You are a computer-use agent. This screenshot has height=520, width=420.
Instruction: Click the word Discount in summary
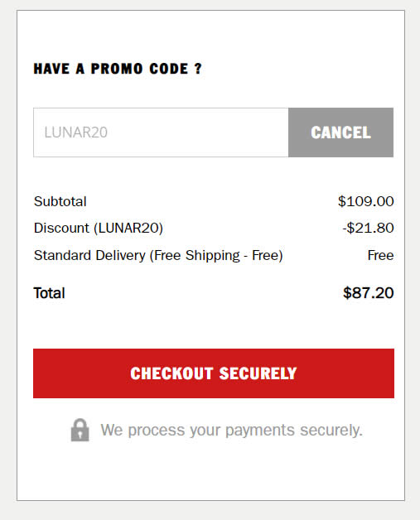click(x=61, y=228)
